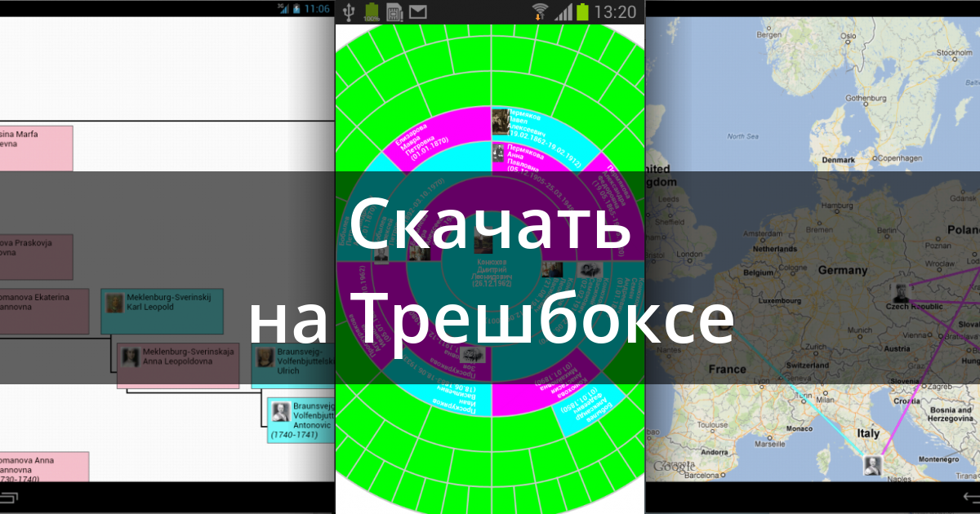Tap the Munich city label

tap(858, 331)
